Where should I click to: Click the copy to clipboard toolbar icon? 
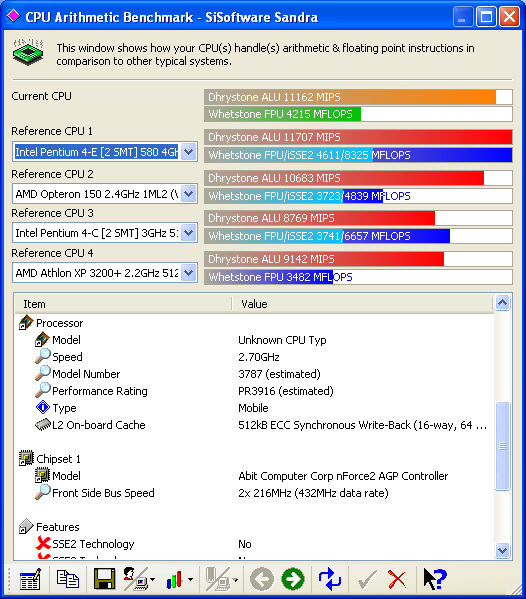(68, 579)
